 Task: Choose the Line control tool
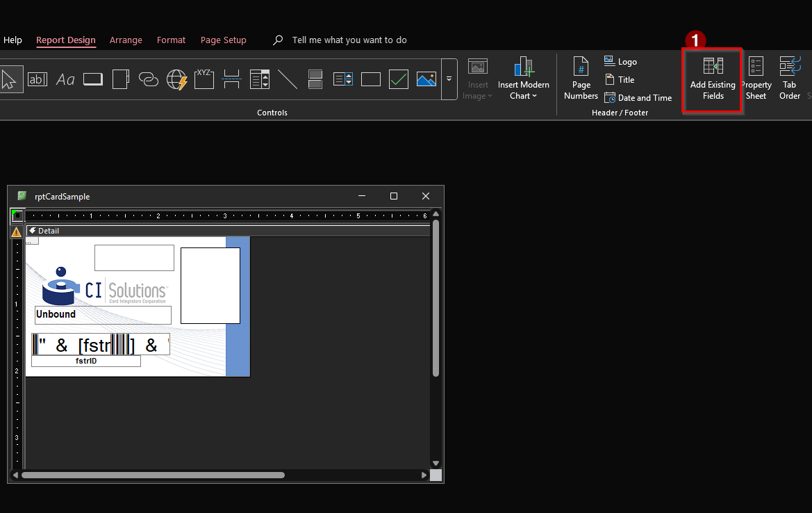point(288,79)
